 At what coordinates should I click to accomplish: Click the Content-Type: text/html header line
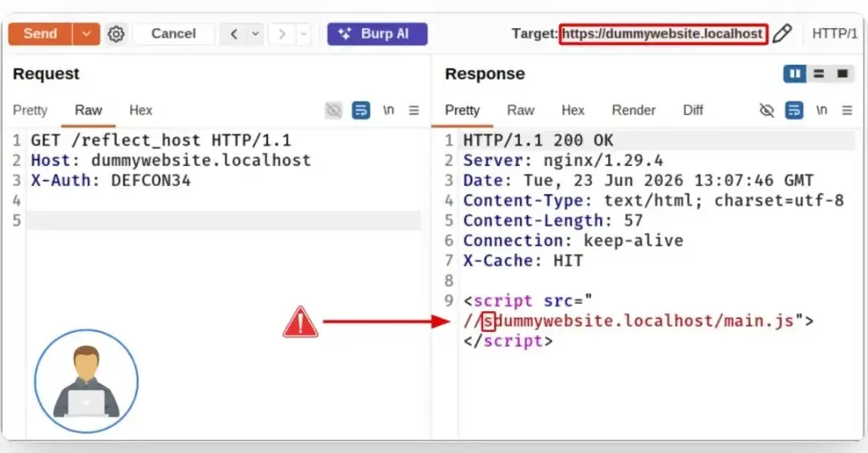coord(653,200)
